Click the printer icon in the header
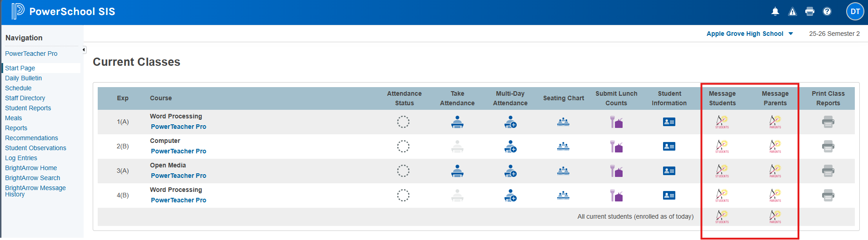This screenshot has height=240, width=868. pos(810,12)
